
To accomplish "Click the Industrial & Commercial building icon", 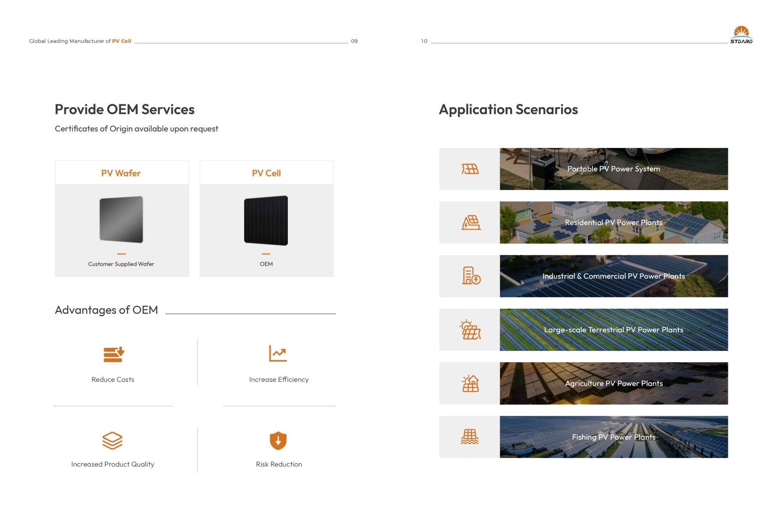I will point(471,276).
